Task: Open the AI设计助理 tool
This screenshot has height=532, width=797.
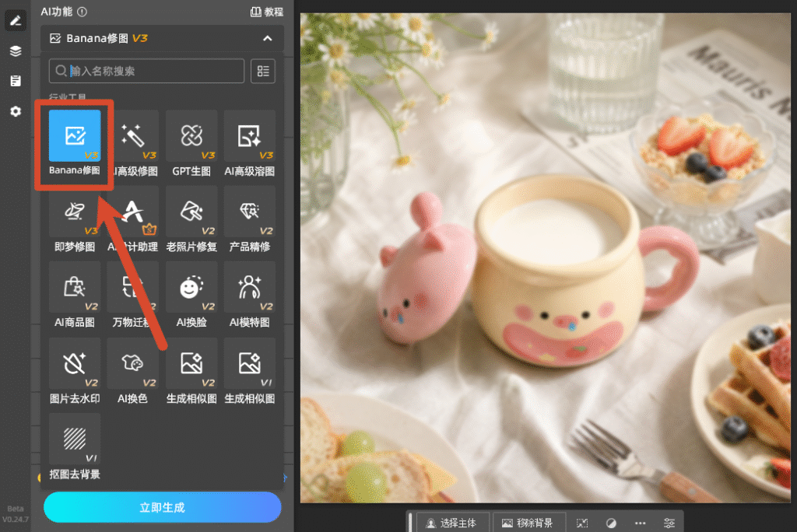Action: [x=133, y=212]
